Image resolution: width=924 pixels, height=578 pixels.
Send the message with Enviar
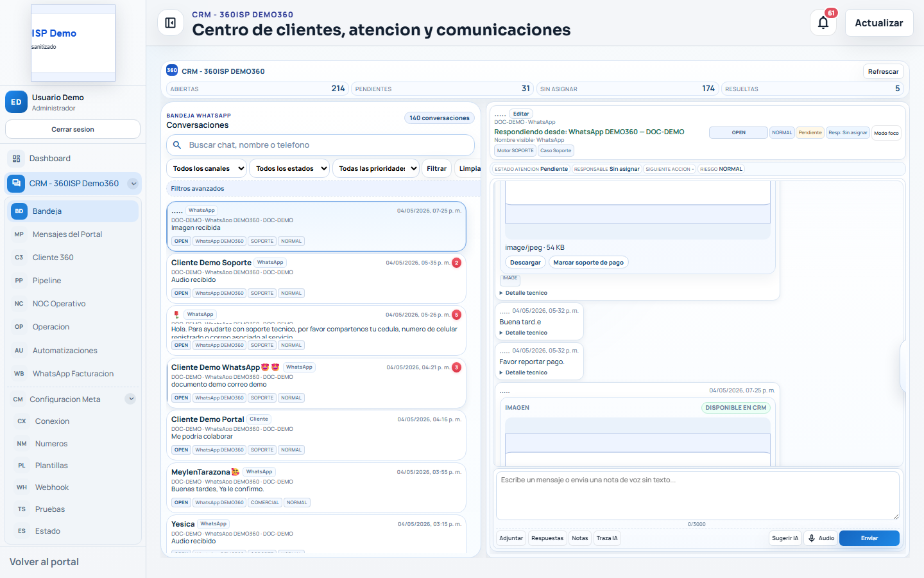click(x=869, y=538)
